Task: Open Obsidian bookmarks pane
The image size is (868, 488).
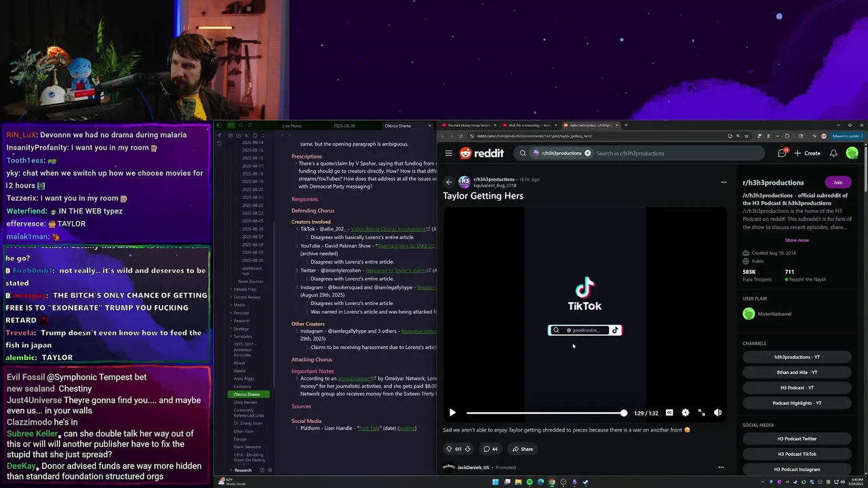Action: click(250, 125)
